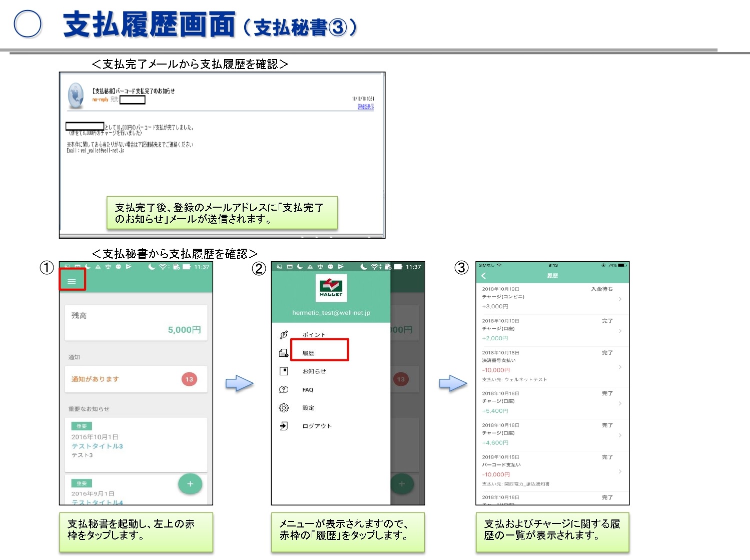Click the globe avatar in the email header
This screenshot has height=560, width=750.
tap(76, 96)
